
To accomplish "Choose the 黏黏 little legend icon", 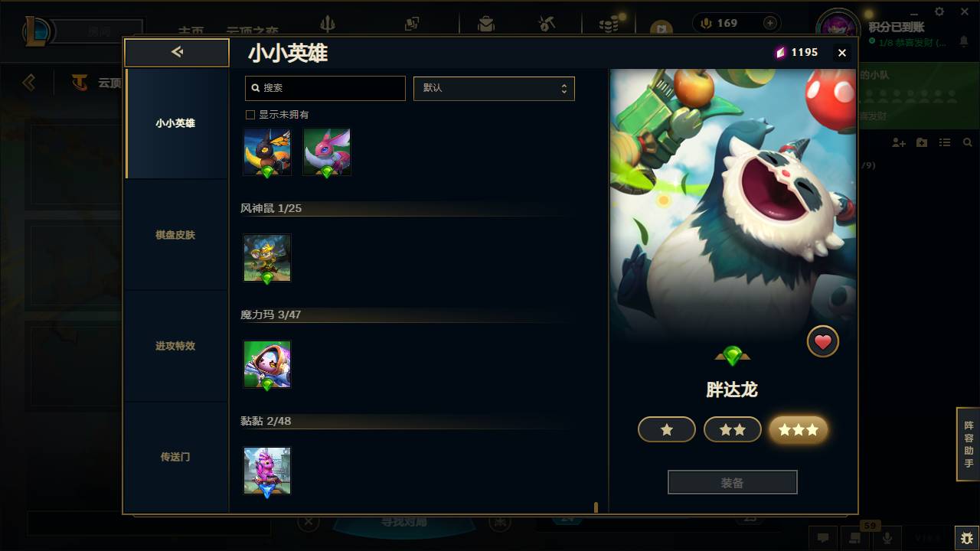I will [x=267, y=471].
